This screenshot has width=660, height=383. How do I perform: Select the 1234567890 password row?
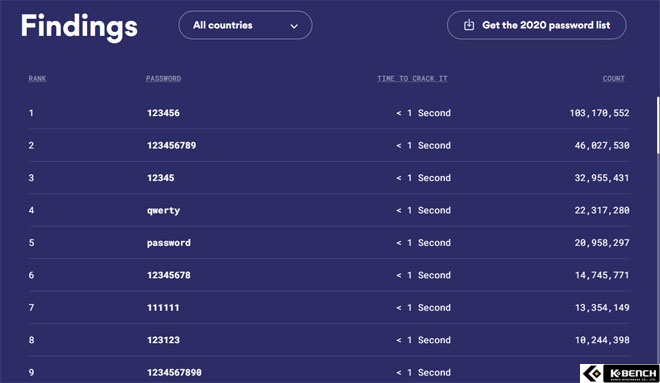329,370
